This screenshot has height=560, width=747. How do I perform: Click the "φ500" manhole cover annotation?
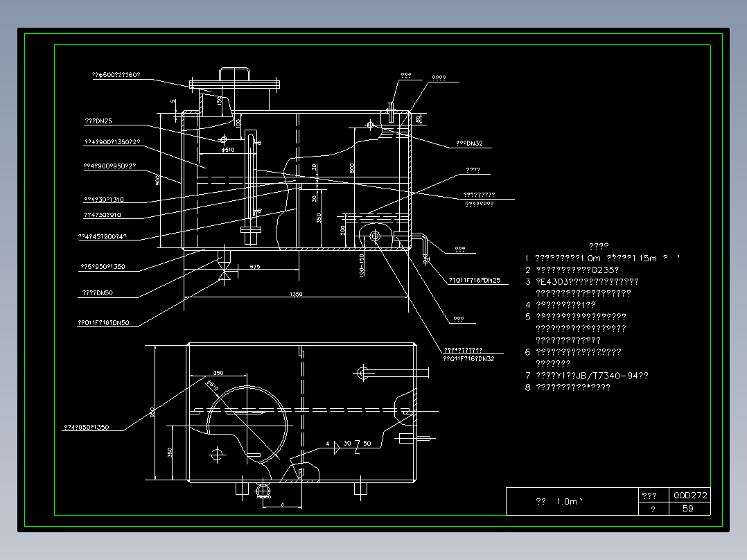tap(116, 75)
